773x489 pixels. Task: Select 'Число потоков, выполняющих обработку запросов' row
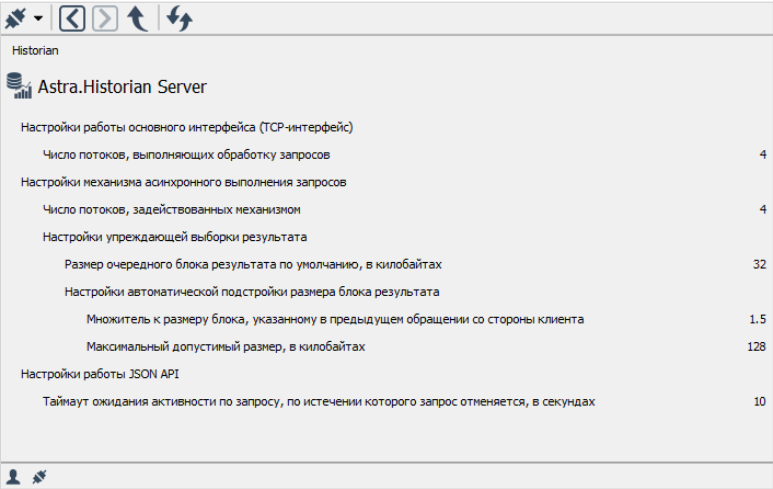(x=186, y=155)
